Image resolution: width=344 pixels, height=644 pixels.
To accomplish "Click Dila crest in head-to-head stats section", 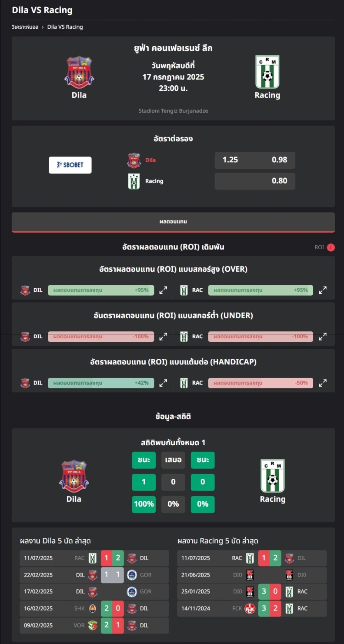I will [73, 476].
